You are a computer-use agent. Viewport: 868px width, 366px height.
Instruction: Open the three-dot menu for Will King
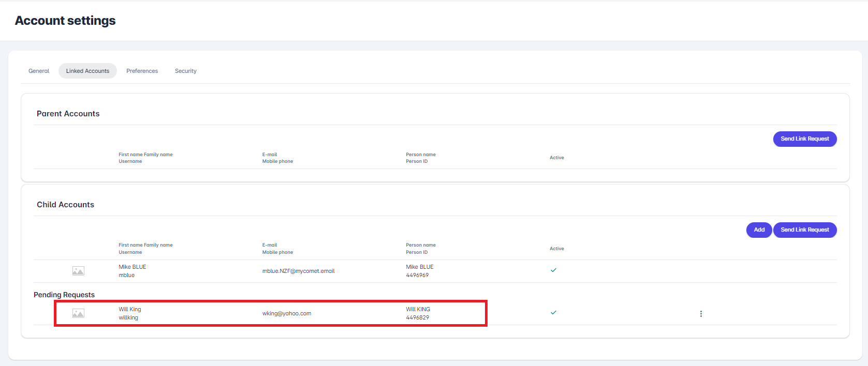coord(701,314)
